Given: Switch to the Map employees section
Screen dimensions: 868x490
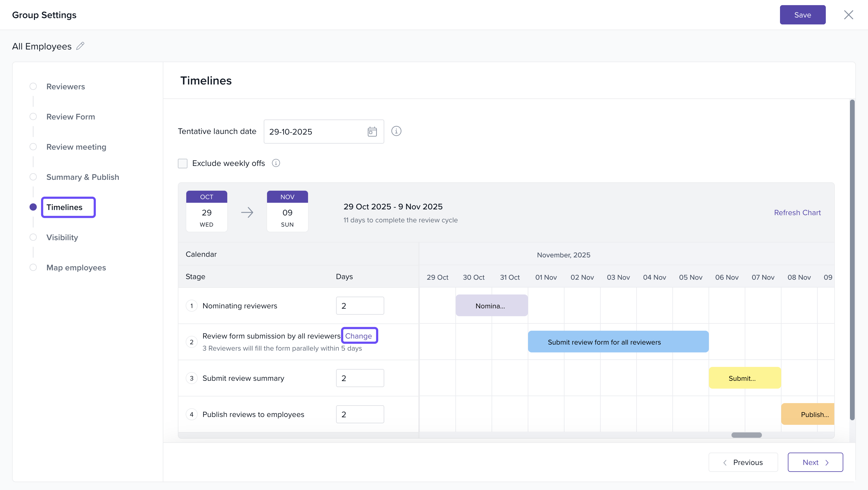Looking at the screenshot, I should tap(76, 268).
